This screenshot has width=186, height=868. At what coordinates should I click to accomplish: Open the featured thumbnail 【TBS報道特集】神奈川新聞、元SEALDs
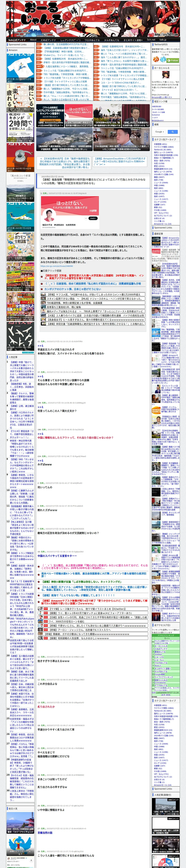122,139
